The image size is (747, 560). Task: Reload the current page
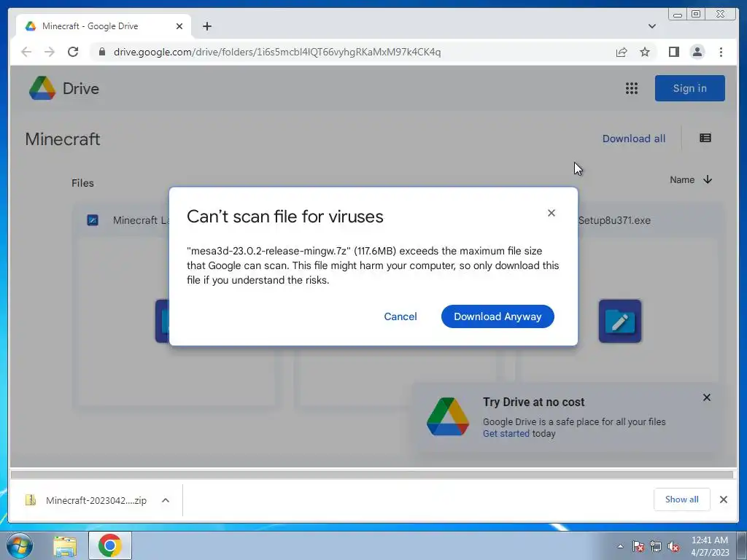[x=73, y=52]
